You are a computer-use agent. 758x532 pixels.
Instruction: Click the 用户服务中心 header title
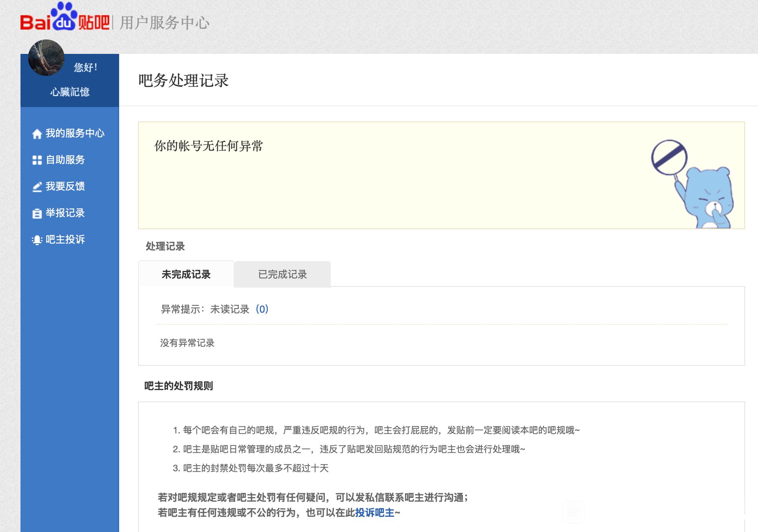[x=164, y=23]
